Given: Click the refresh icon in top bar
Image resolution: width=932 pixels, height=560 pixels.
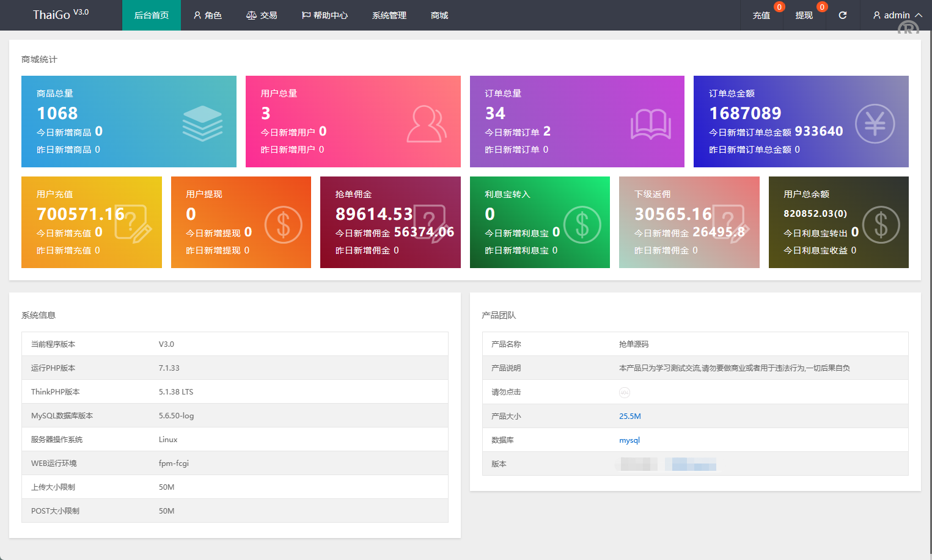Looking at the screenshot, I should (842, 15).
